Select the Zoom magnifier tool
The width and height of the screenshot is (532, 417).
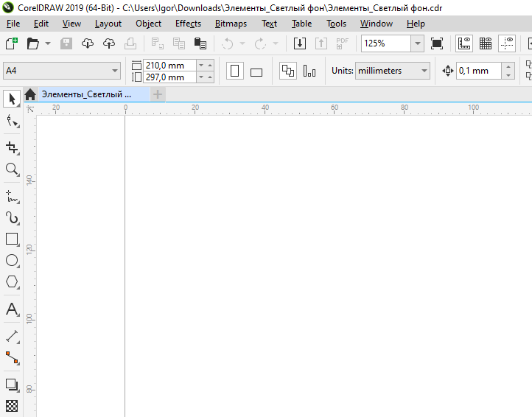point(12,169)
